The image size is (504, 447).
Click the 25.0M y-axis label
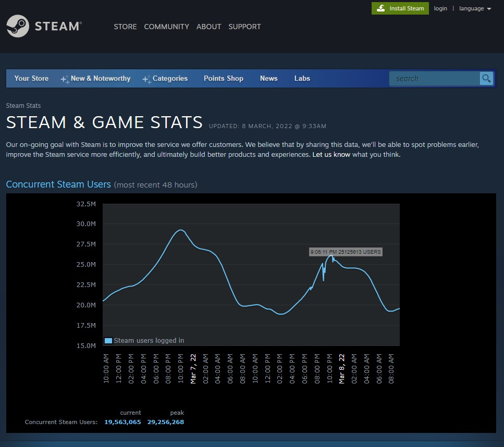tap(86, 265)
